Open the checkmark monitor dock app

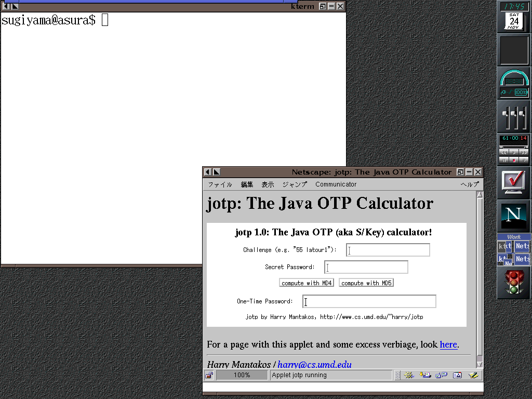tap(514, 182)
